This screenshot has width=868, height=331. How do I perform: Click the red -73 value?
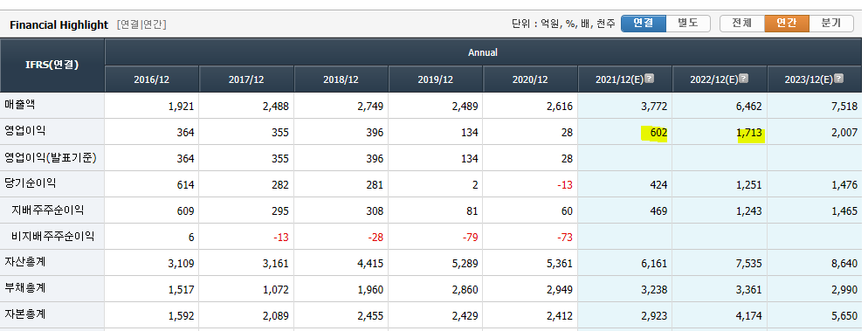pos(565,238)
